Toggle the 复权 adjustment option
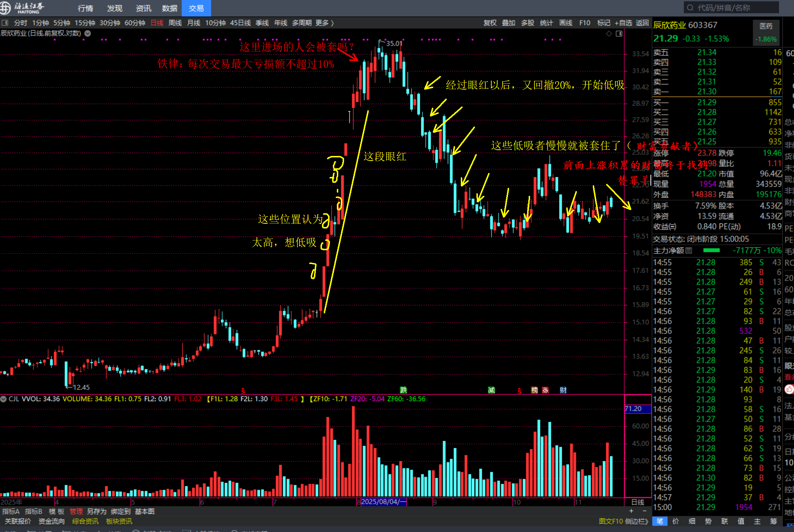 pyautogui.click(x=490, y=23)
